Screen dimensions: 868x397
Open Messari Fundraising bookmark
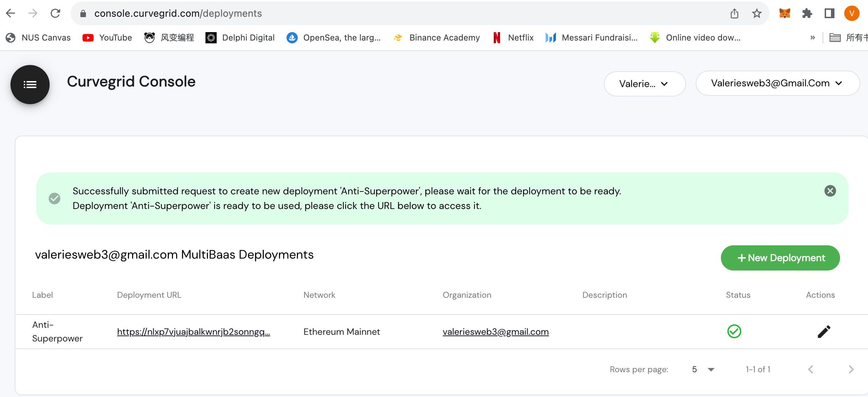tap(591, 37)
